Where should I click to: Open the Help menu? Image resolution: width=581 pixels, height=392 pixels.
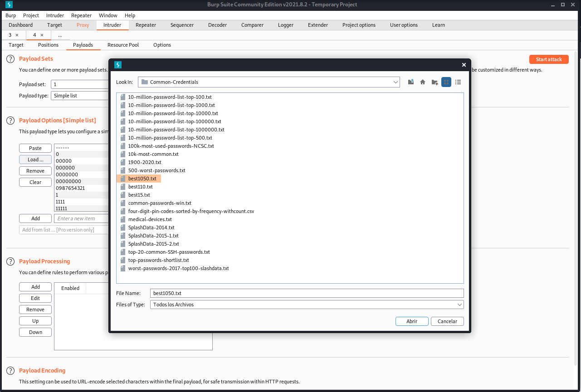click(130, 15)
